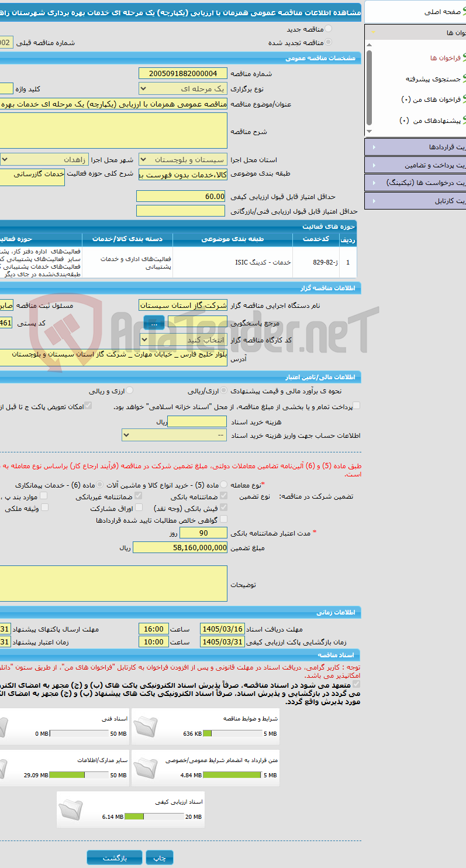This screenshot has width=466, height=868.
Task: Click the خدمات - کدینگ ISIC cell
Action: pos(233,262)
